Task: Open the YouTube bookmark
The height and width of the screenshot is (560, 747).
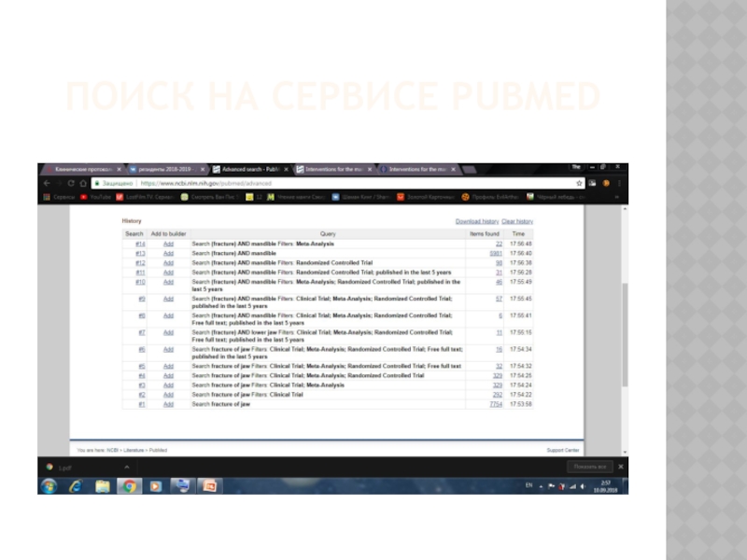Action: point(95,197)
